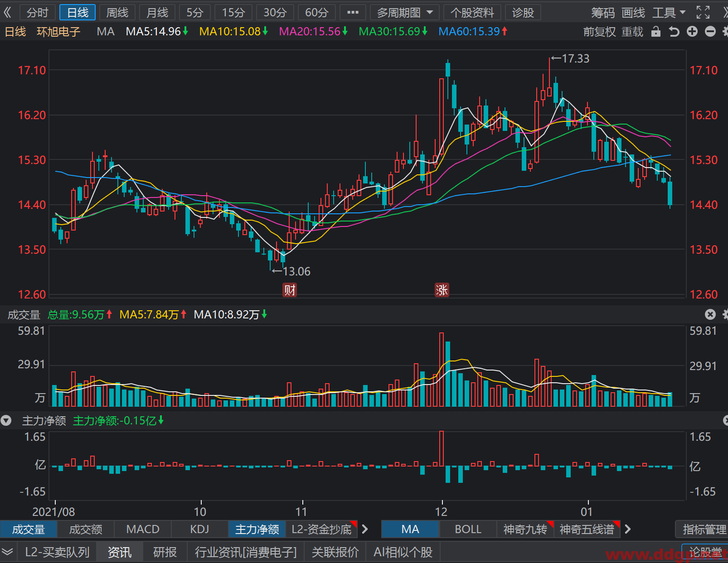Screen dimensions: 728x563
Task: Click the 财 financial report marker
Action: (x=290, y=290)
